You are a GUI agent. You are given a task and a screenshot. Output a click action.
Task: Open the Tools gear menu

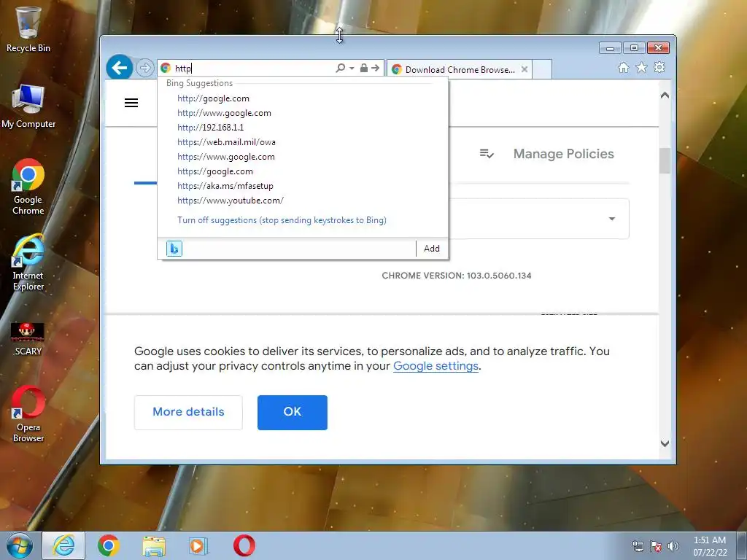click(659, 68)
